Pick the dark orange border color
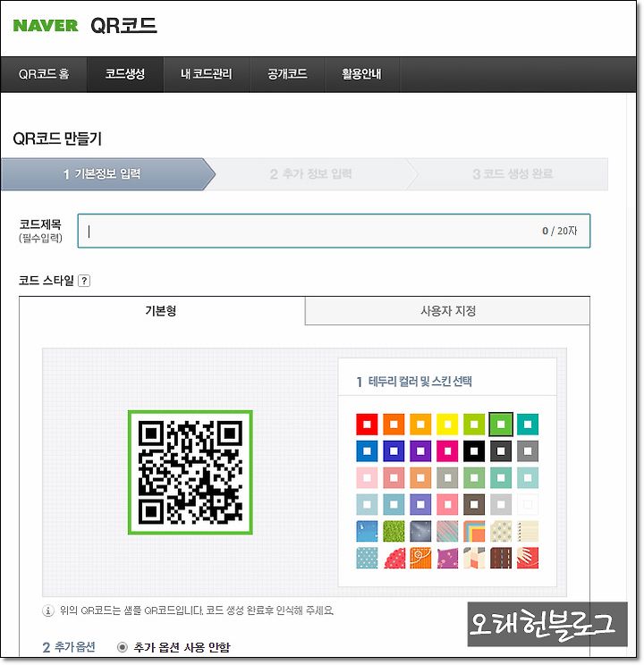644x665 pixels. pos(394,424)
